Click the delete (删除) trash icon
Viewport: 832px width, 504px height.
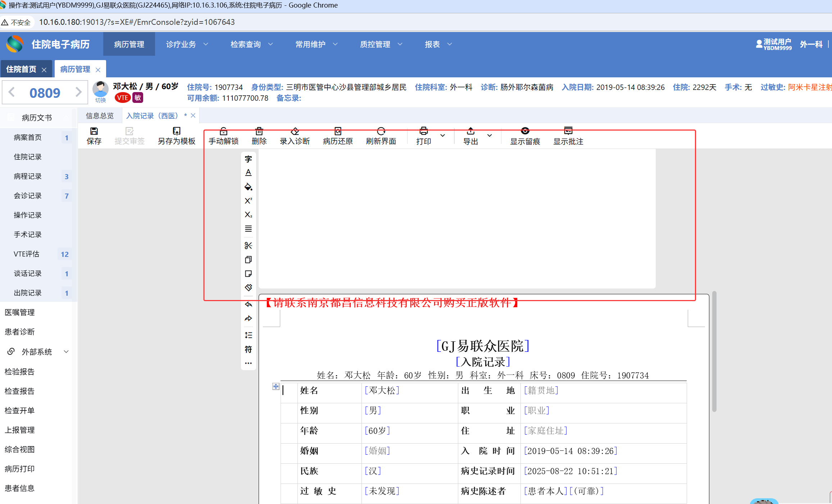click(259, 132)
